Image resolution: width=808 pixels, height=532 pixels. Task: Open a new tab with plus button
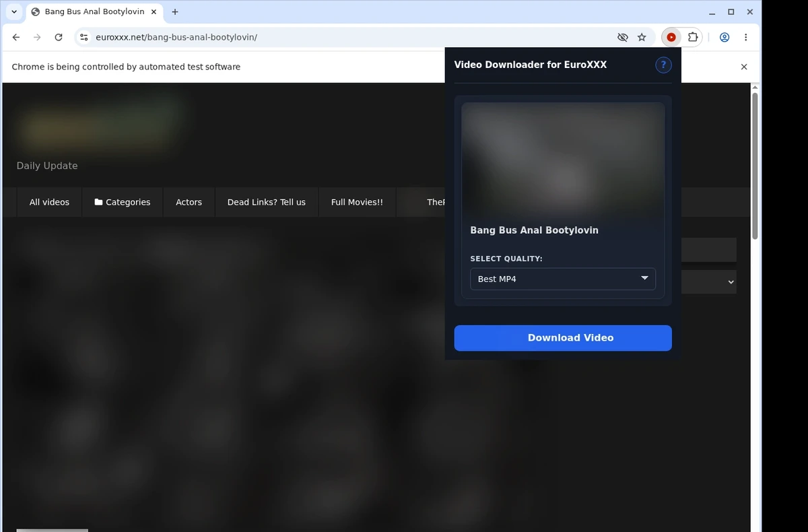coord(175,12)
